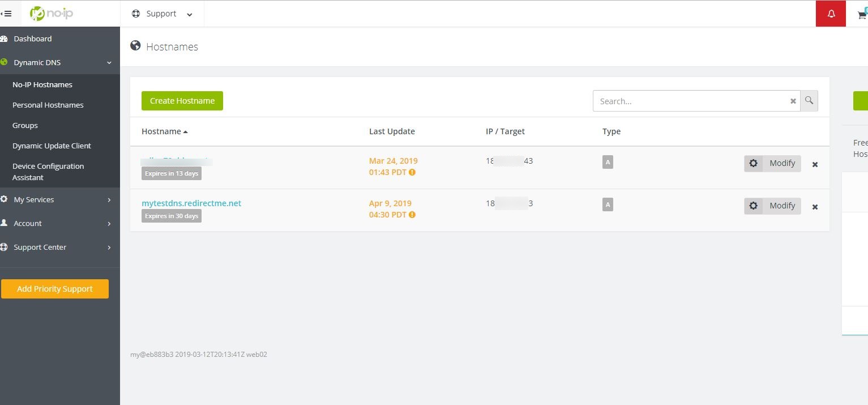Click the globe icon beside Hostnames heading
The height and width of the screenshot is (405, 868).
(135, 46)
